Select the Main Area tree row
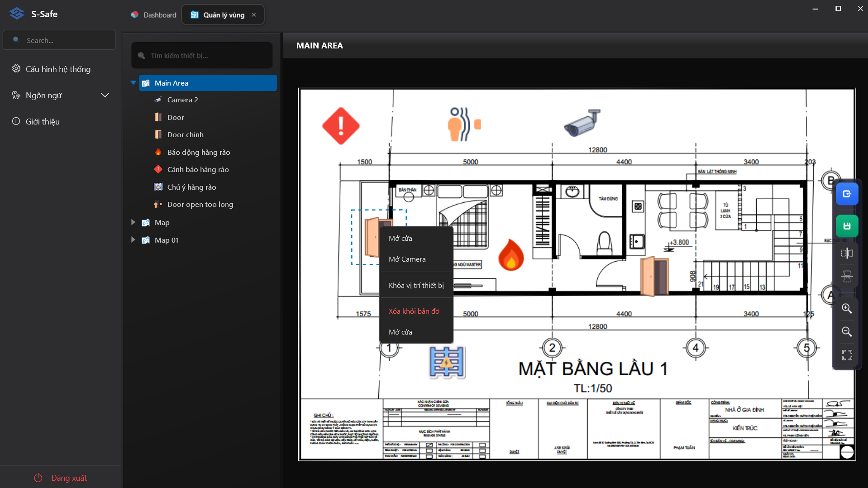This screenshot has width=868, height=488. [208, 83]
